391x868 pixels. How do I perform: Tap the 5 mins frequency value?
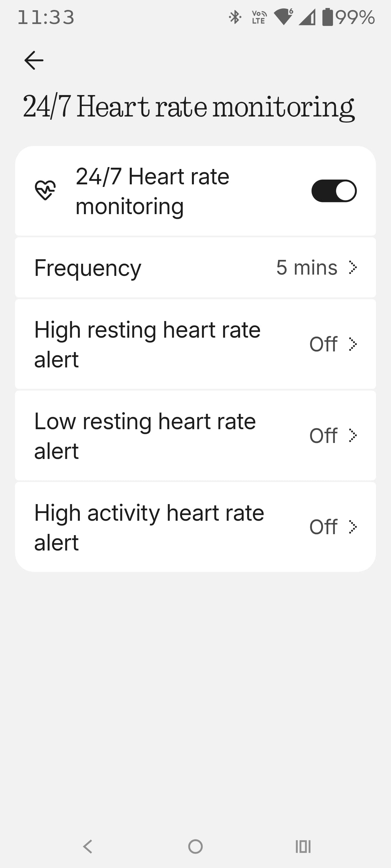point(306,268)
